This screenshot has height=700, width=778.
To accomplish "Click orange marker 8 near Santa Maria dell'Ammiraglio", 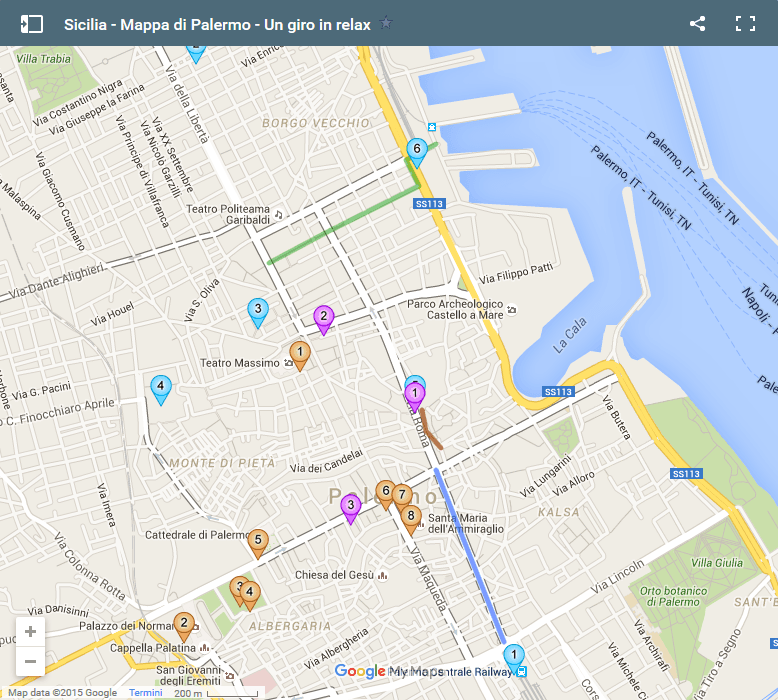I will pos(410,517).
